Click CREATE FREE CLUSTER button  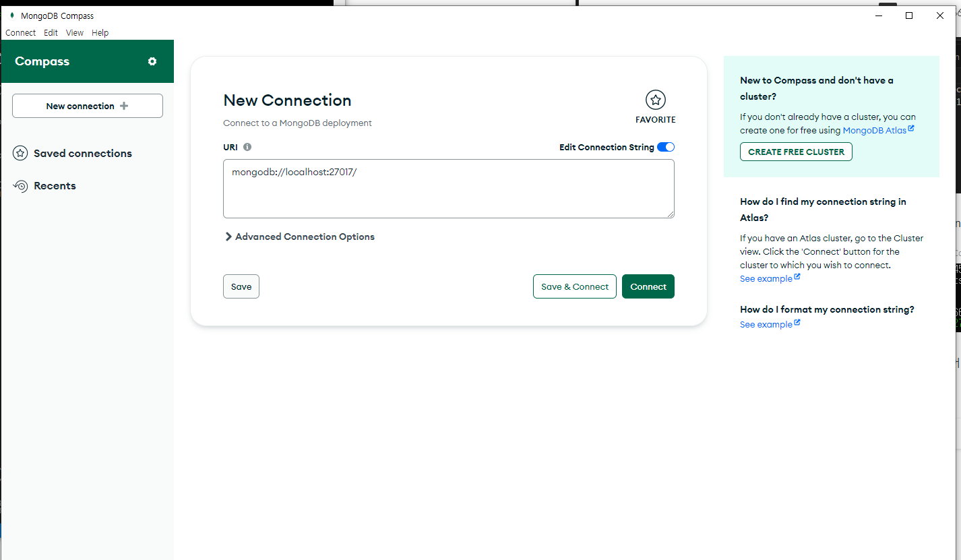[796, 152]
